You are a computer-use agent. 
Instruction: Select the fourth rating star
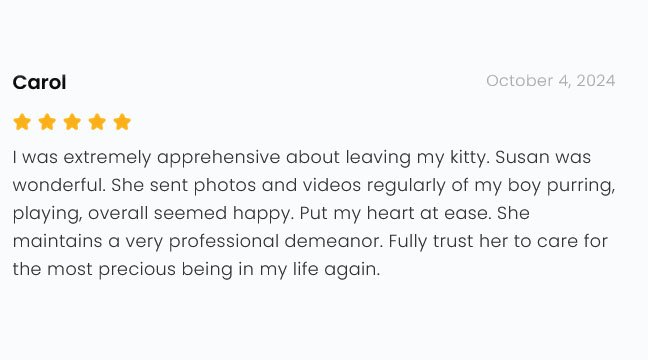coord(97,122)
